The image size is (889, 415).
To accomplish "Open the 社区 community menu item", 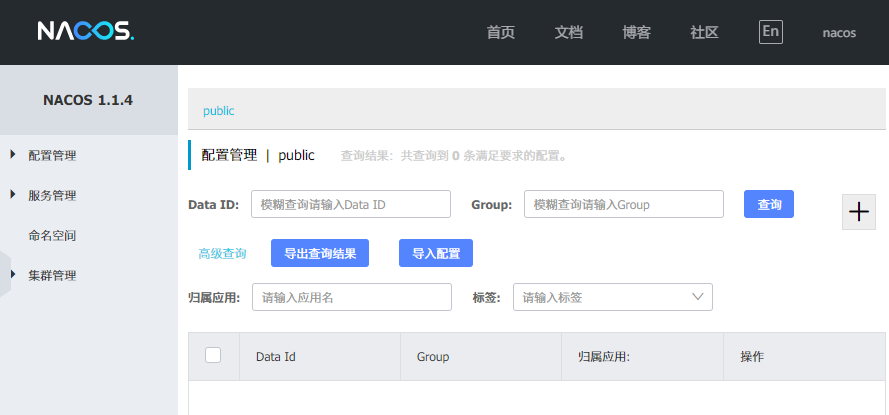I will coord(704,32).
